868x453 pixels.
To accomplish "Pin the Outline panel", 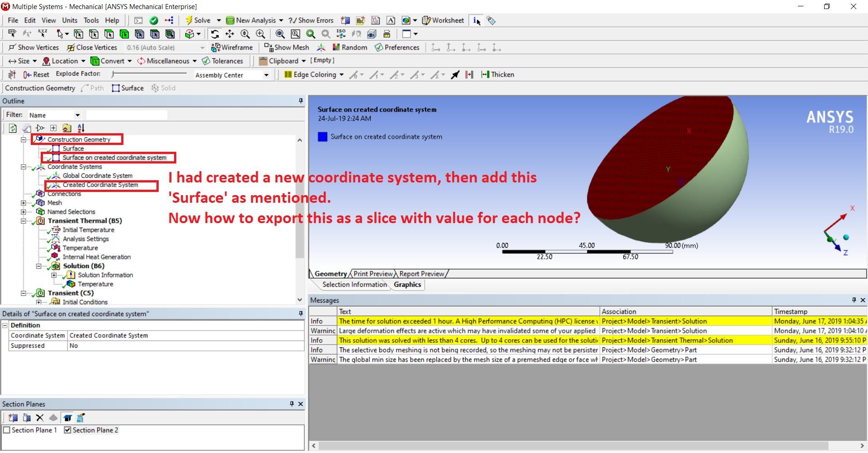I will tap(301, 101).
